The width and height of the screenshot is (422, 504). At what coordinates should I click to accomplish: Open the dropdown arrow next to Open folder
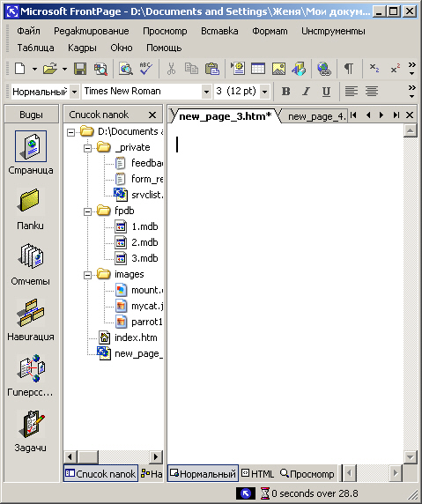[64, 69]
